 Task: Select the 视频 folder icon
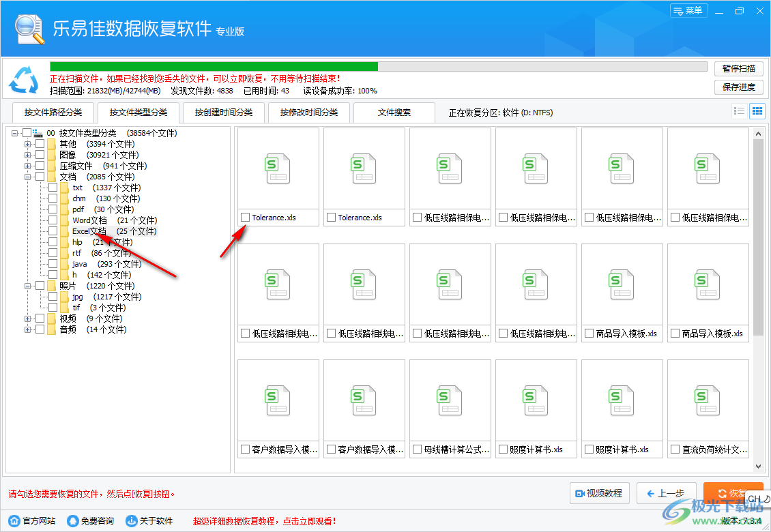coord(52,319)
